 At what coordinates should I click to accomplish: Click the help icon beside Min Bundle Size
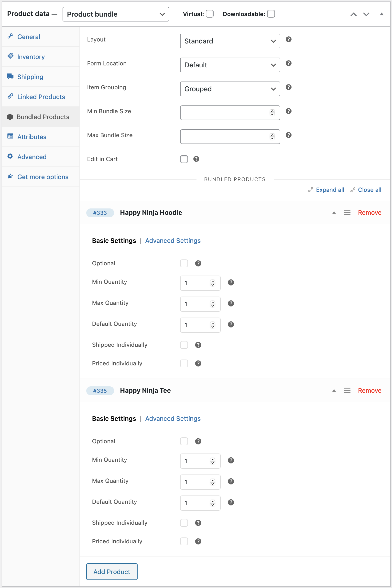click(288, 111)
